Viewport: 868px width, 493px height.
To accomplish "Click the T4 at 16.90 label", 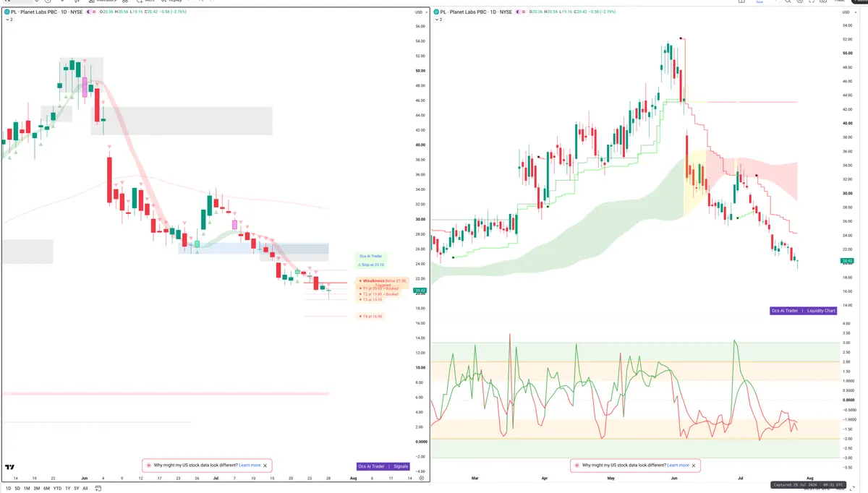I will pyautogui.click(x=370, y=316).
